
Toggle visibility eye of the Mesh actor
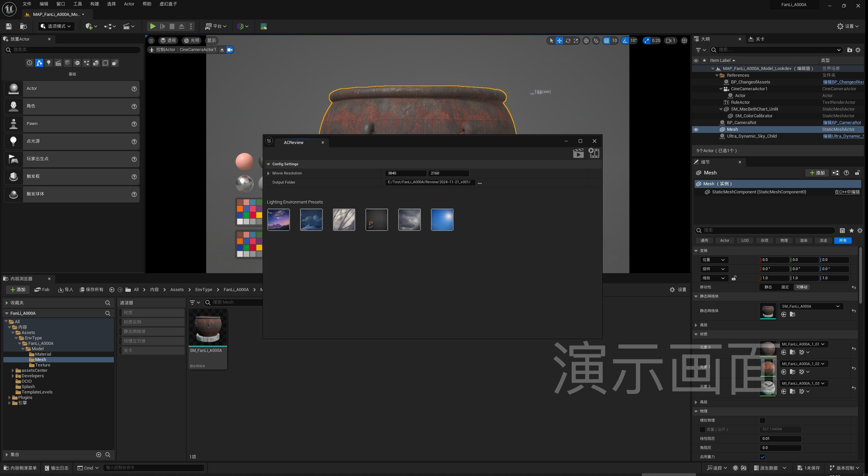click(696, 129)
